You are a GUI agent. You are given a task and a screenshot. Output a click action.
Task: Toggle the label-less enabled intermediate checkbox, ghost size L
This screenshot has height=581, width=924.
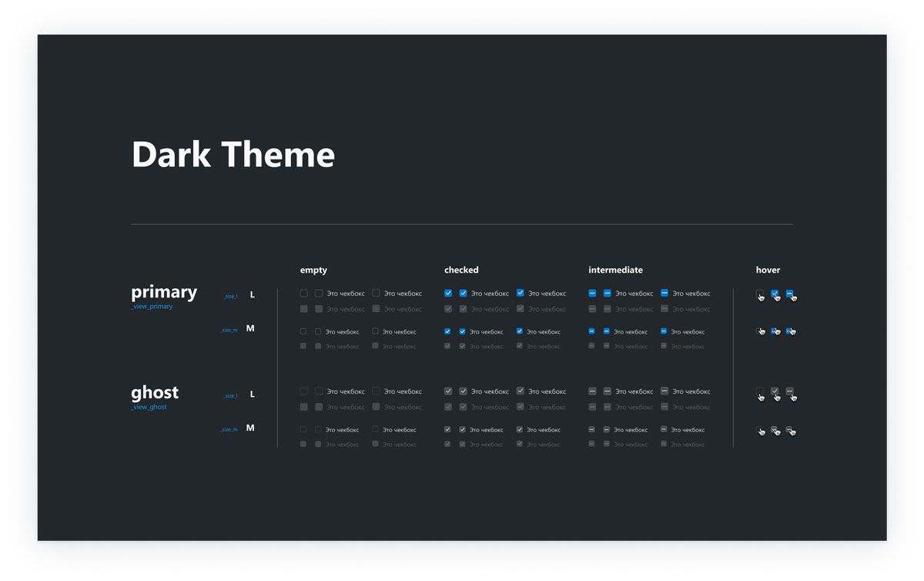point(592,391)
